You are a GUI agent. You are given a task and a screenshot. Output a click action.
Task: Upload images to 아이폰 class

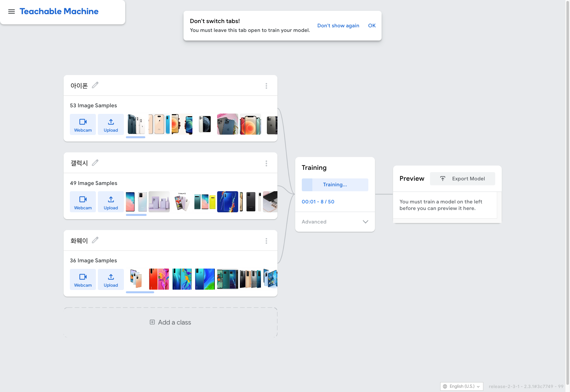point(111,124)
